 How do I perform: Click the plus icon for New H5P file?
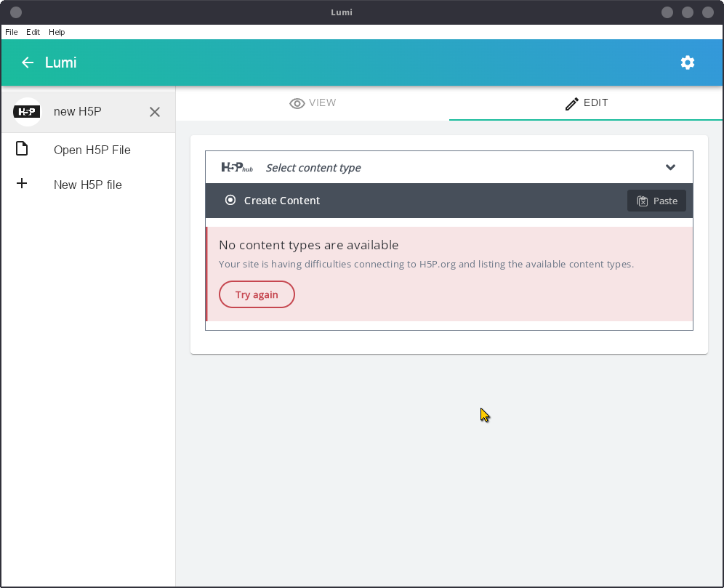22,184
